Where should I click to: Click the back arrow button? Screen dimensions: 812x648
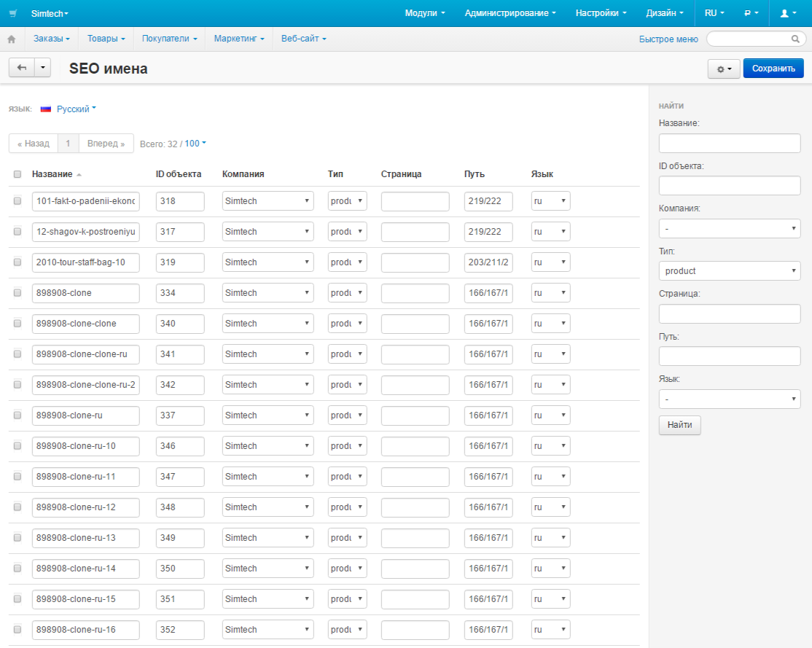(22, 68)
